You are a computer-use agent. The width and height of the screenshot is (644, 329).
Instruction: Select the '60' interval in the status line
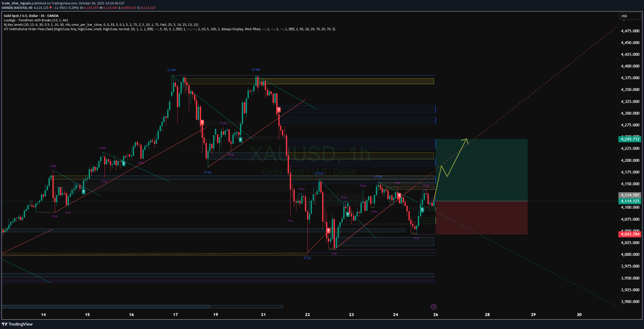30,8
